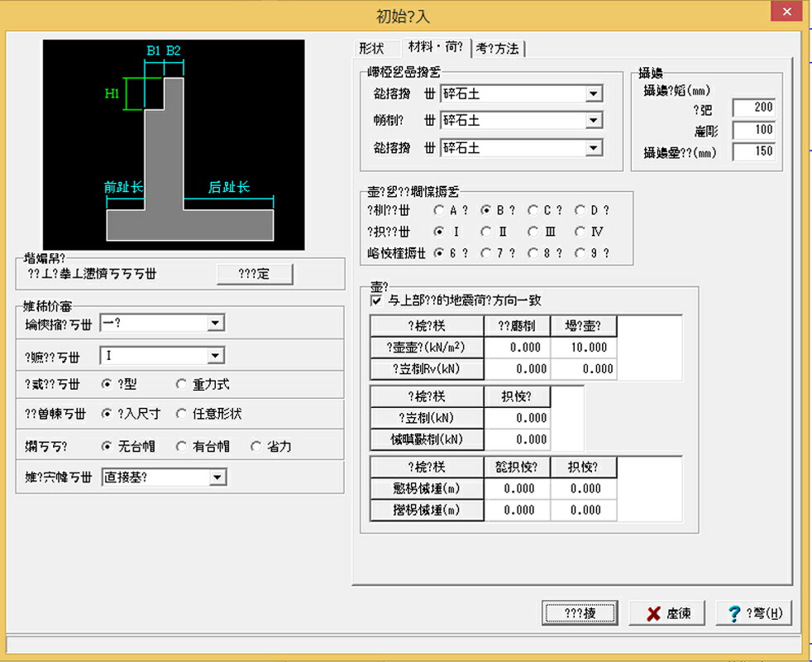
Task: Click the confirm button left of cancel
Action: click(580, 613)
